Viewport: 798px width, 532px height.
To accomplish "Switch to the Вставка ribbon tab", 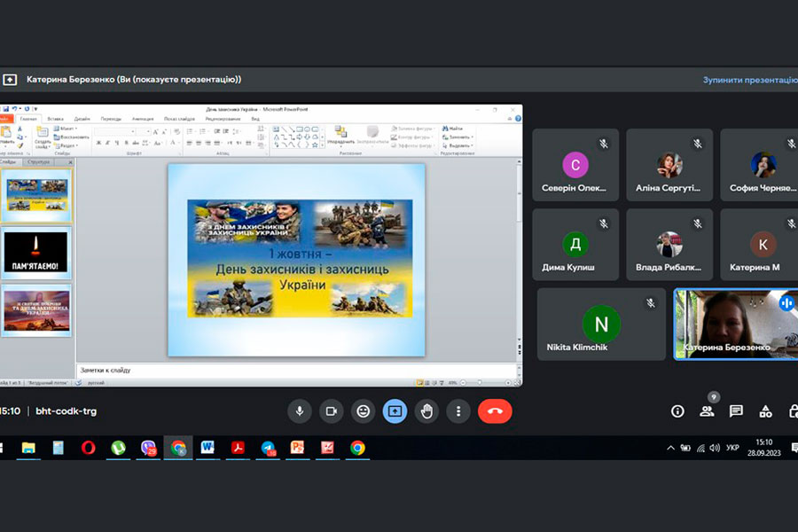I will (55, 118).
